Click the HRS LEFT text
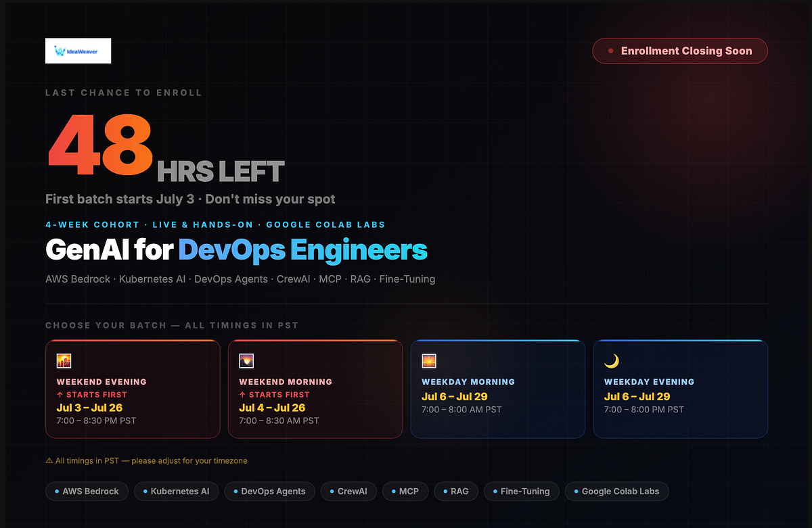Viewport: 812px width, 528px height. [x=221, y=172]
